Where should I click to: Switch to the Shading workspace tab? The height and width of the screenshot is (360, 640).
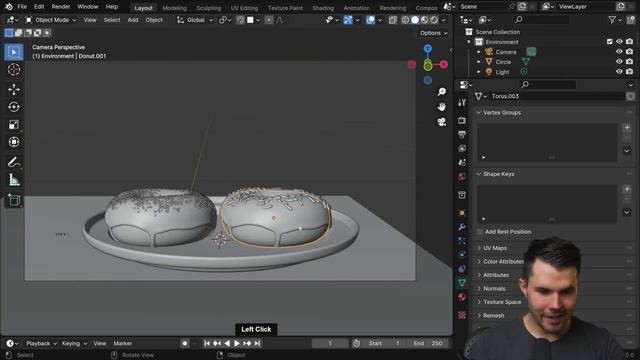tap(323, 8)
